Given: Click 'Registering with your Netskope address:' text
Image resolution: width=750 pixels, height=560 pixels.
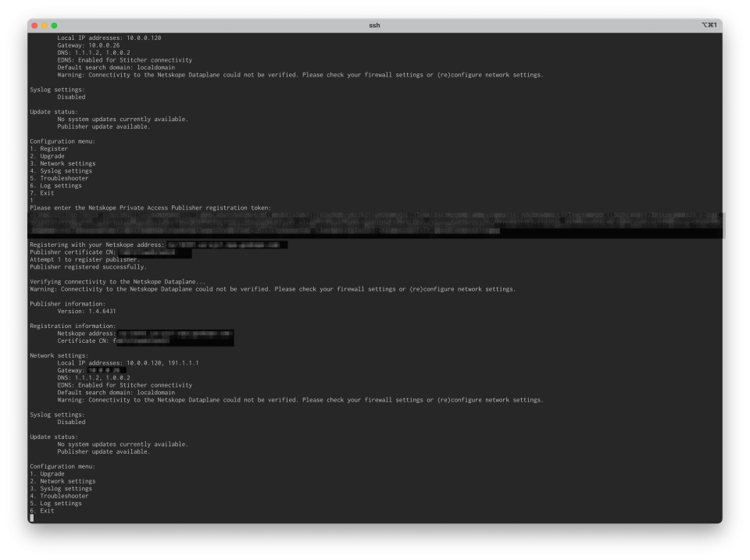Looking at the screenshot, I should coord(97,244).
